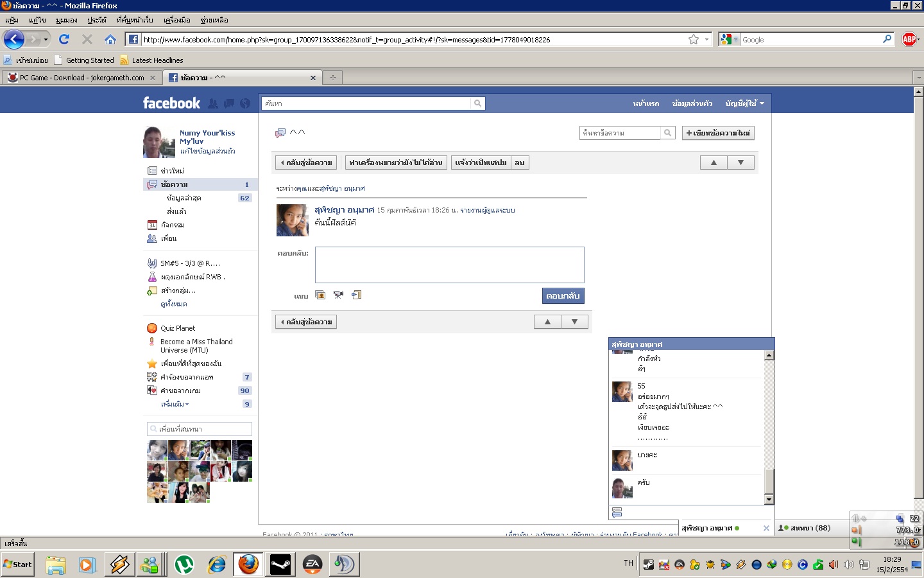Open the Firefox history dropdown arrow beside back/forward
The image size is (924, 578).
point(46,40)
